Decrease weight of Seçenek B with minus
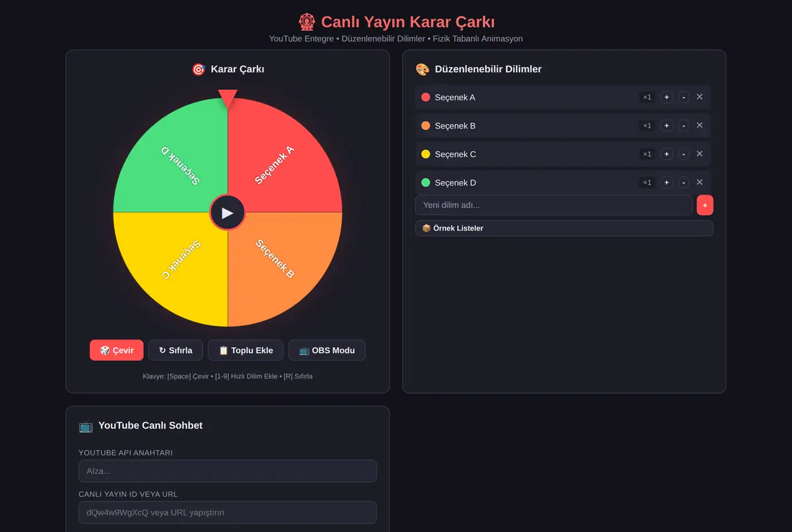792x532 pixels. pos(684,125)
